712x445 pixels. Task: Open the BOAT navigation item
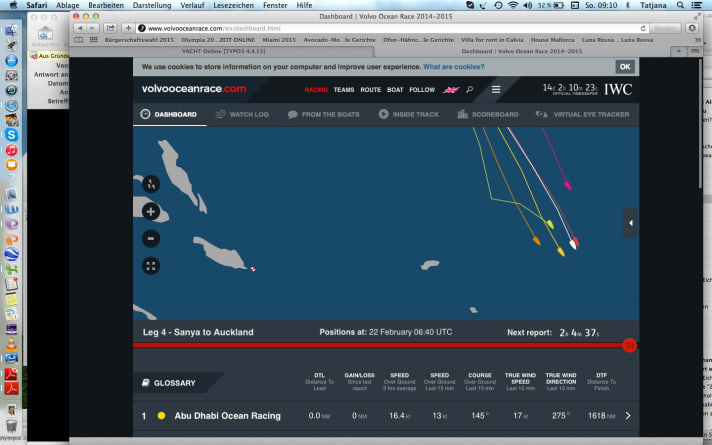[395, 90]
